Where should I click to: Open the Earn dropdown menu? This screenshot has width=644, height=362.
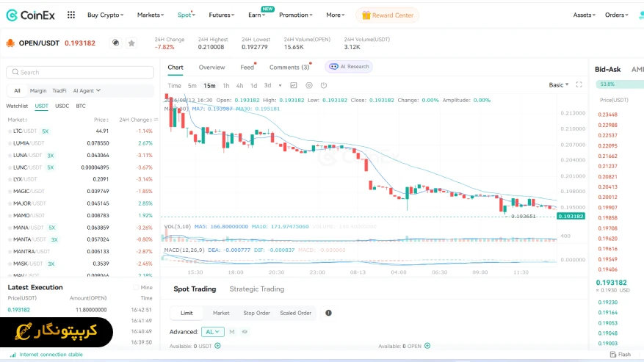[257, 15]
